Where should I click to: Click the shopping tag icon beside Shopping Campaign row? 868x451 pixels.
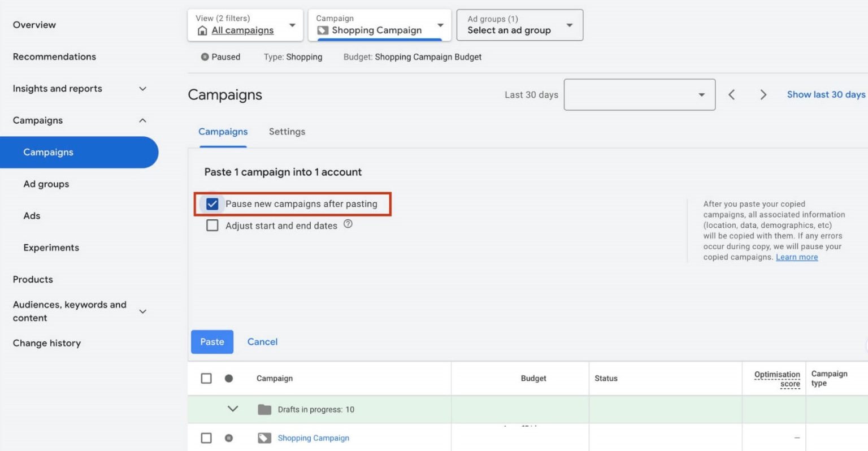click(264, 437)
